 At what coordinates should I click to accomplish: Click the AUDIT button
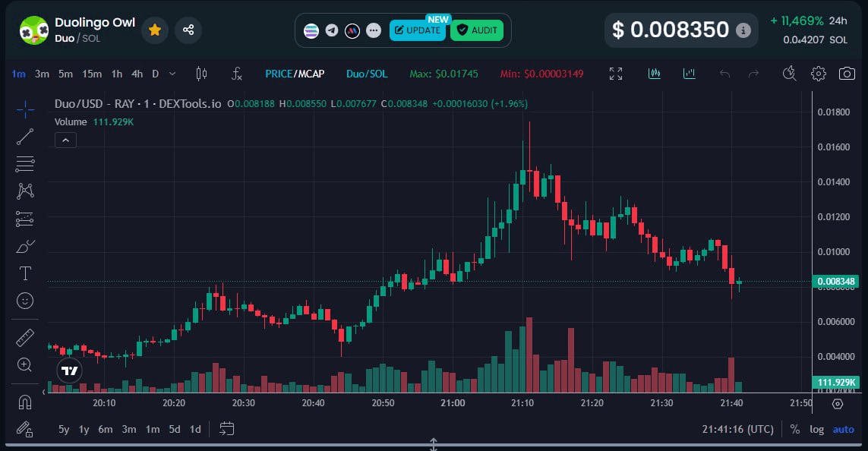477,30
